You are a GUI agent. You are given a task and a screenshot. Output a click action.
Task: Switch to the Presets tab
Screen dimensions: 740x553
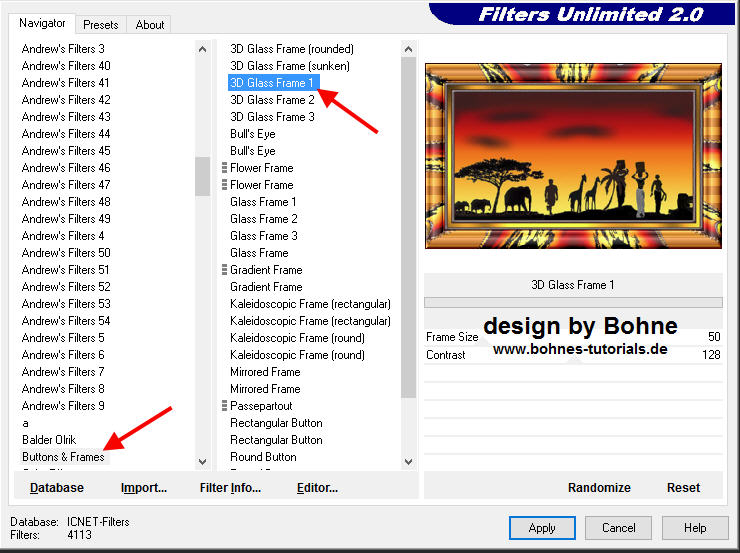(101, 24)
